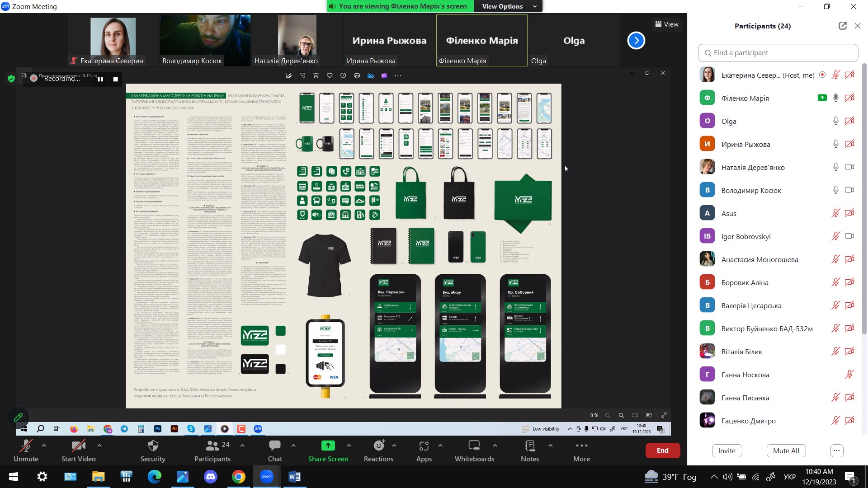Pop out the Participants panel
Viewport: 868px width, 488px height.
click(842, 26)
